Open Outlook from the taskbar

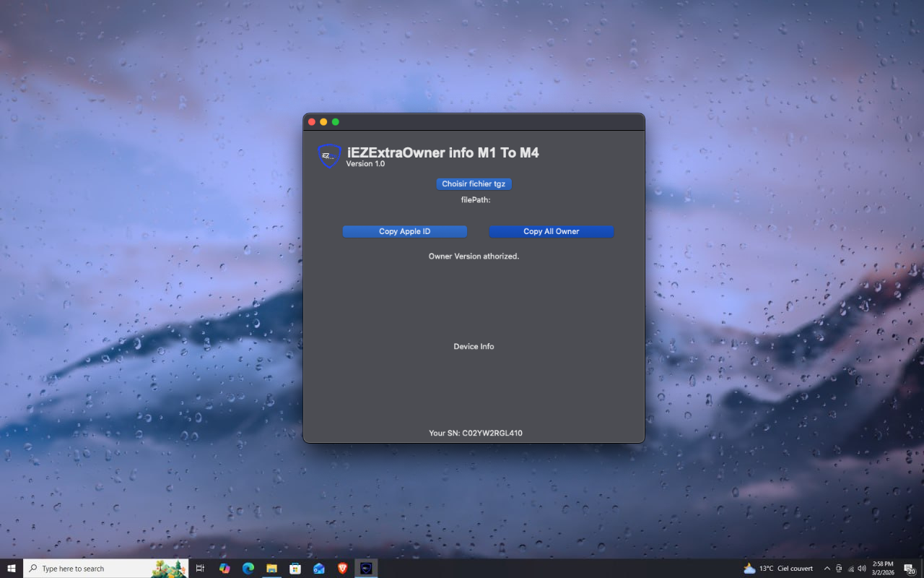(318, 569)
